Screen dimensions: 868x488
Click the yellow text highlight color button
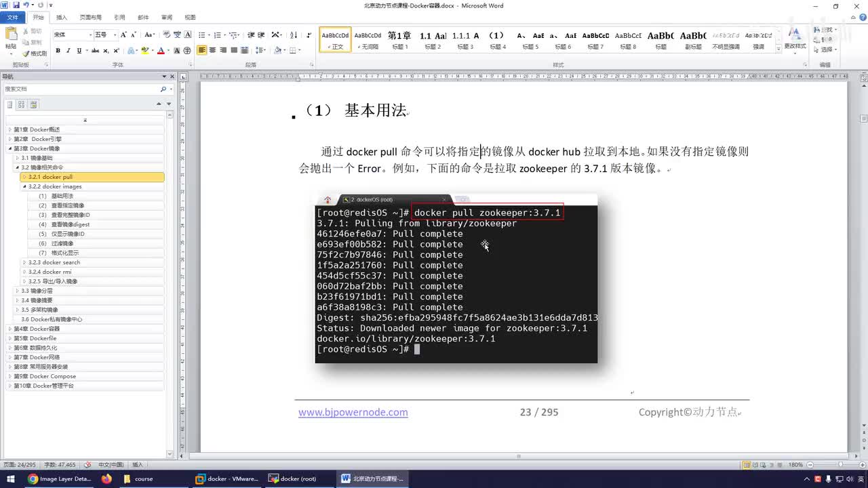pyautogui.click(x=144, y=51)
